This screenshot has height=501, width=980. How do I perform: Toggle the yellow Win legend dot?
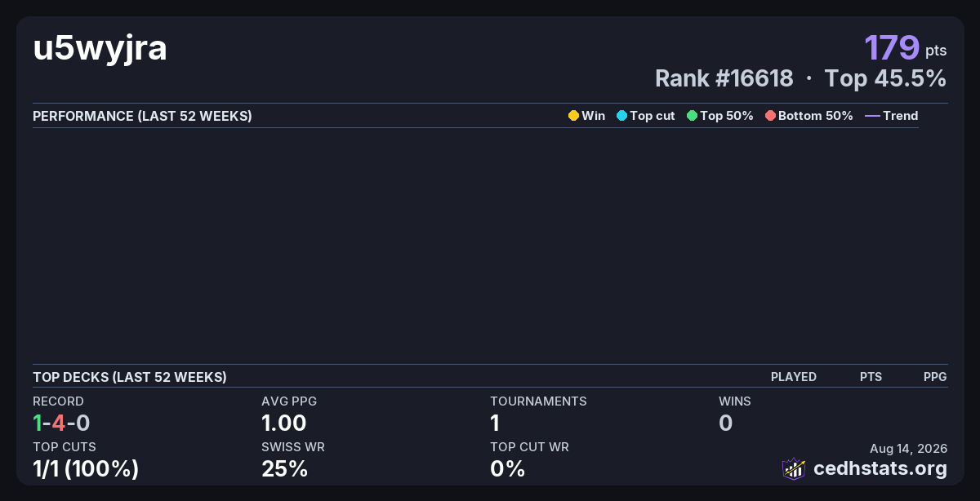pos(573,116)
